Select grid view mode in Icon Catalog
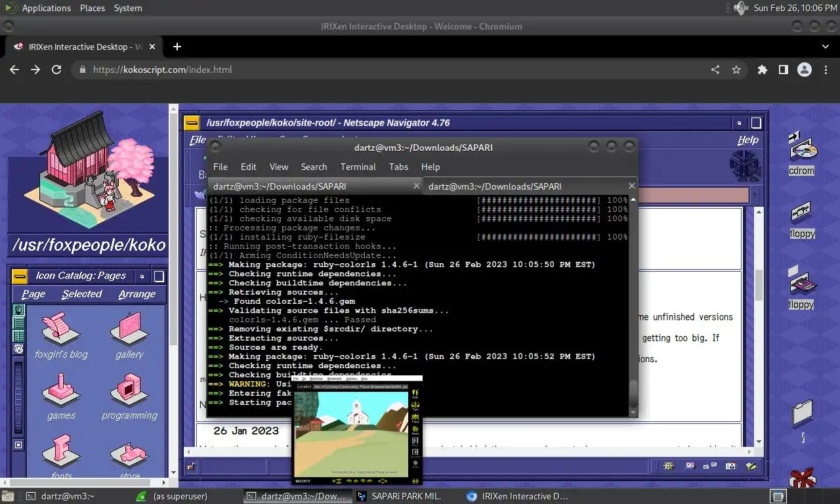The width and height of the screenshot is (840, 504). pyautogui.click(x=19, y=335)
